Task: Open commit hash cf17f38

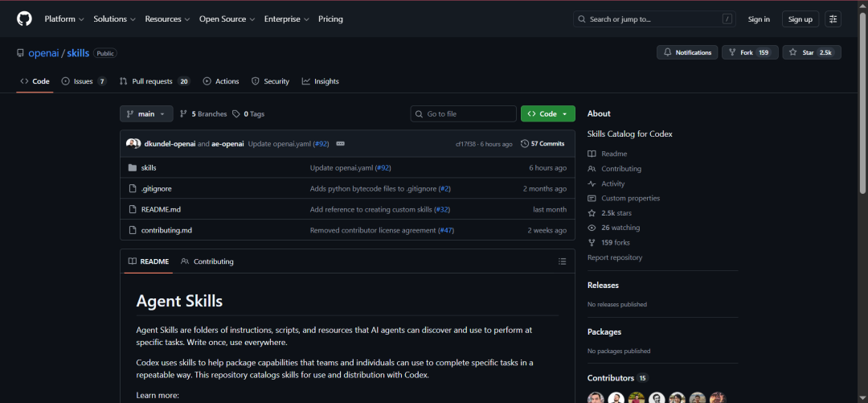Action: 467,144
